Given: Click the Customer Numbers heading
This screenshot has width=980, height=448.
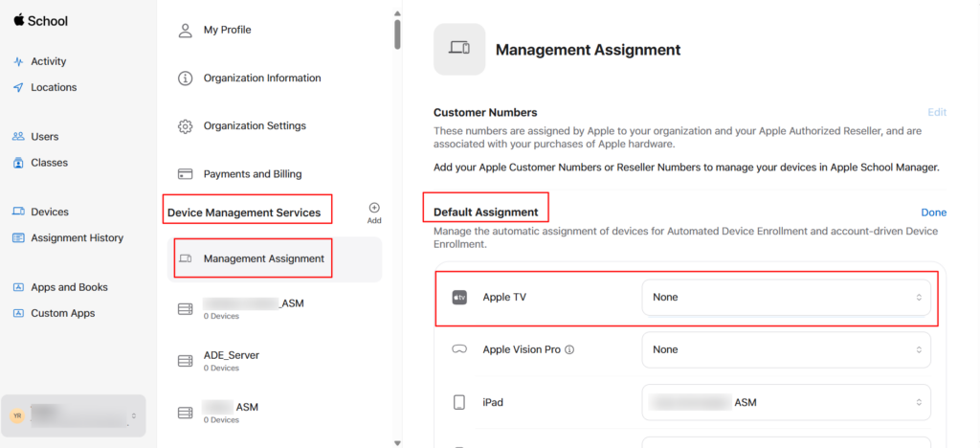Looking at the screenshot, I should tap(485, 112).
